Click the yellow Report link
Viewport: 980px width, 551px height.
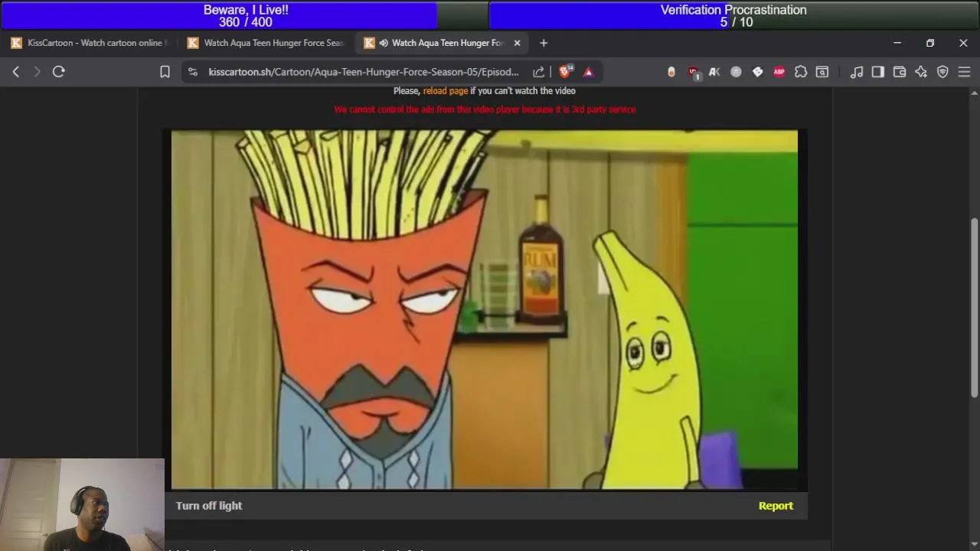tap(776, 506)
